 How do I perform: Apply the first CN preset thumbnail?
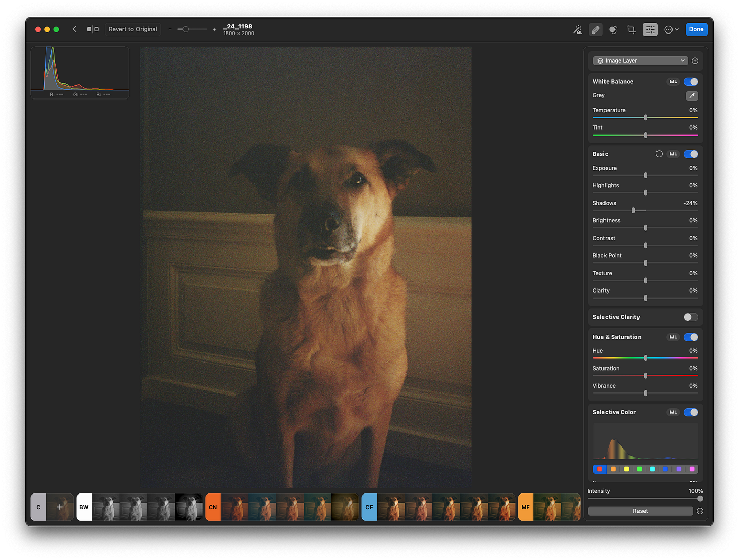tap(235, 507)
